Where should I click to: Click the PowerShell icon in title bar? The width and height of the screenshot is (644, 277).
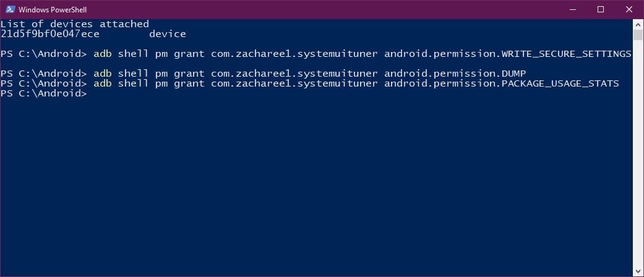point(11,9)
